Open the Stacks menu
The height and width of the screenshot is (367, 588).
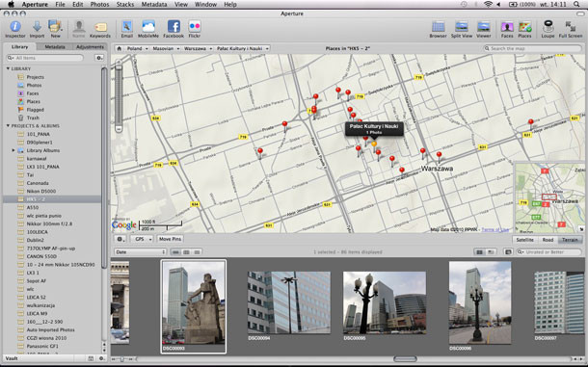point(125,5)
